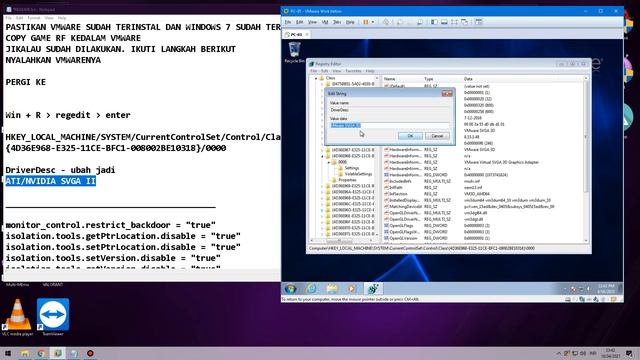Click VMware thumbnail bar toolbar icon
The height and width of the screenshot is (360, 640).
tap(444, 22)
